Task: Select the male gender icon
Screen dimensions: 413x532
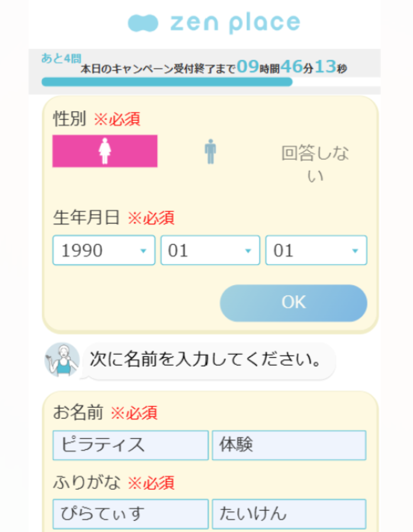Action: pyautogui.click(x=210, y=151)
